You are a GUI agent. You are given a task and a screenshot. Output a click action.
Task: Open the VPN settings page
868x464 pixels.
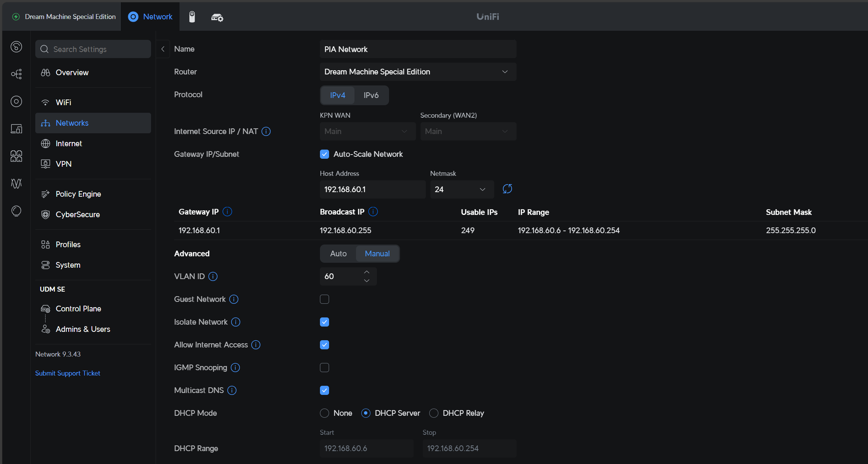(93, 164)
